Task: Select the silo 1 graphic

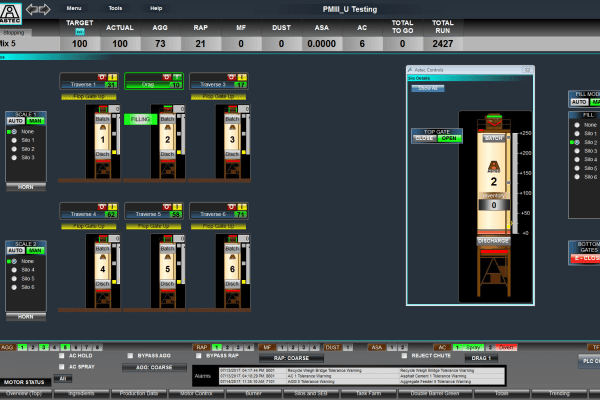Action: 103,142
